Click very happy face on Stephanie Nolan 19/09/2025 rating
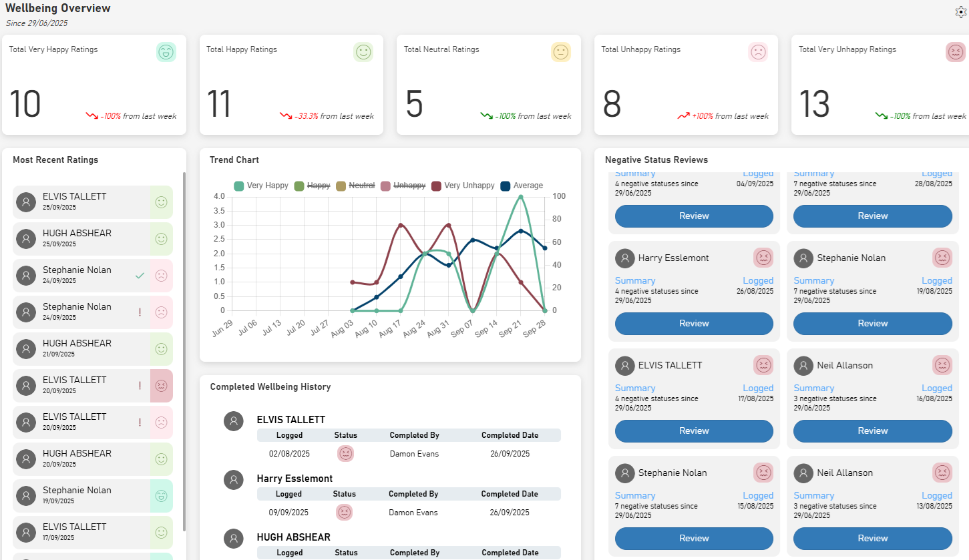Image resolution: width=969 pixels, height=560 pixels. tap(161, 495)
